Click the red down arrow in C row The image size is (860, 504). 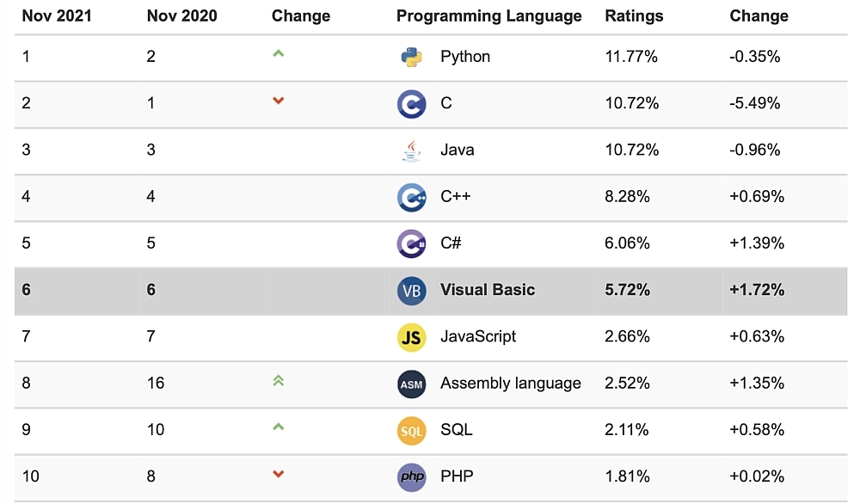pyautogui.click(x=278, y=101)
